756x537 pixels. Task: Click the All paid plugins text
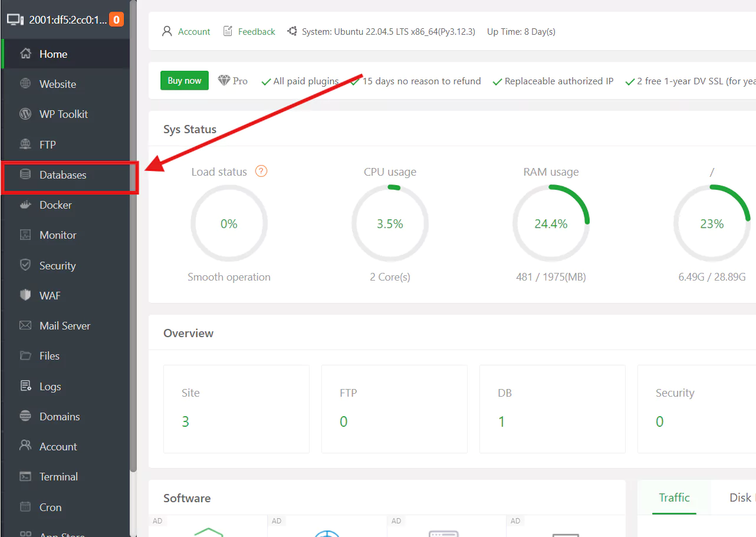(306, 81)
